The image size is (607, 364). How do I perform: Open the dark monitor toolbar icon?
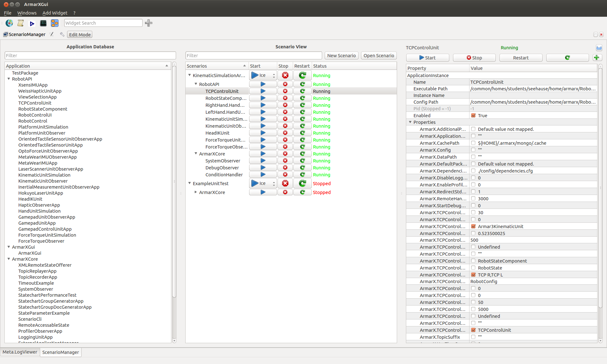point(43,23)
